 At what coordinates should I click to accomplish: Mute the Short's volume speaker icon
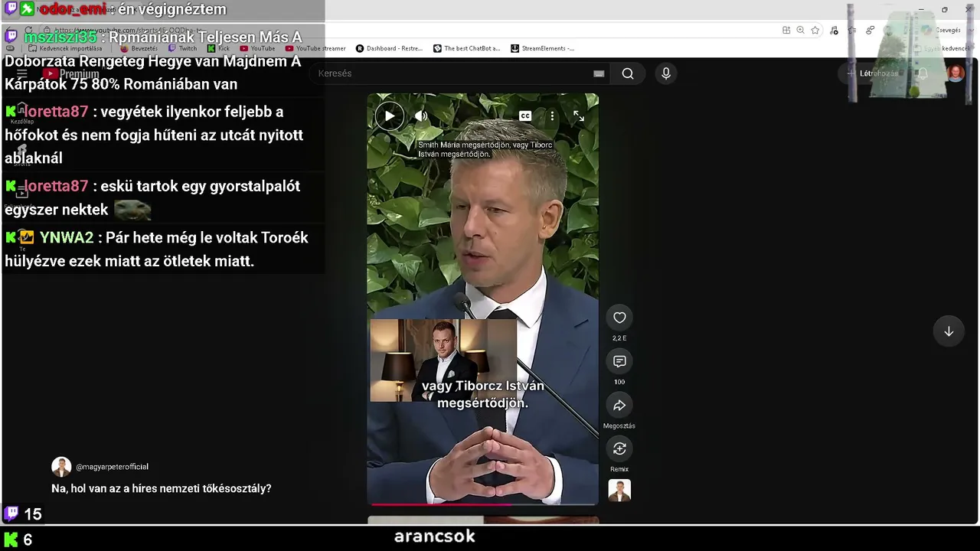(421, 116)
